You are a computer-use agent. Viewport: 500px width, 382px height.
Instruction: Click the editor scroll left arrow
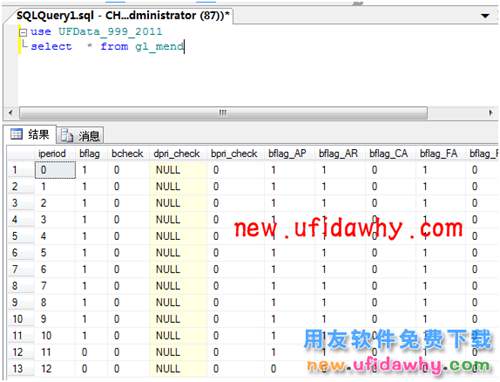point(11,113)
